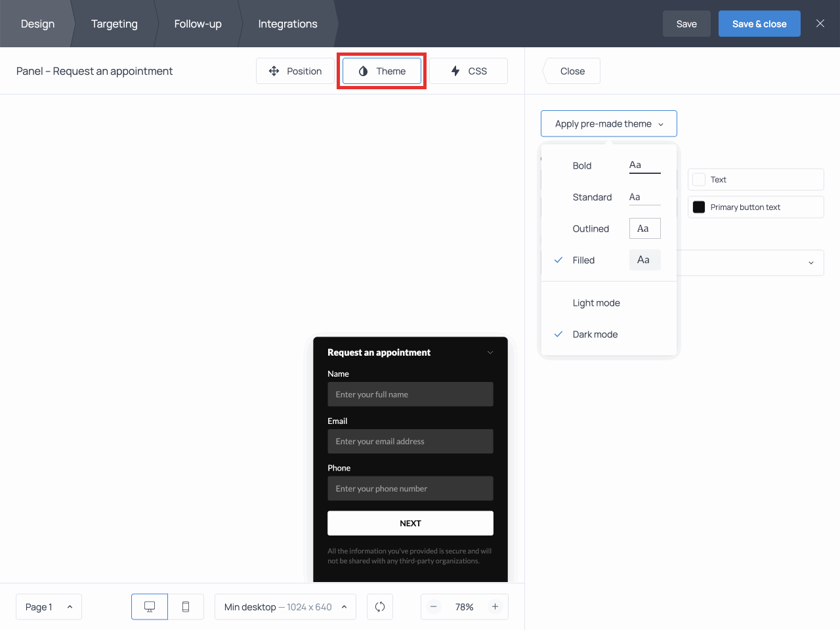This screenshot has width=840, height=630.
Task: Collapse the Request an appointment panel chevron
Action: point(490,353)
